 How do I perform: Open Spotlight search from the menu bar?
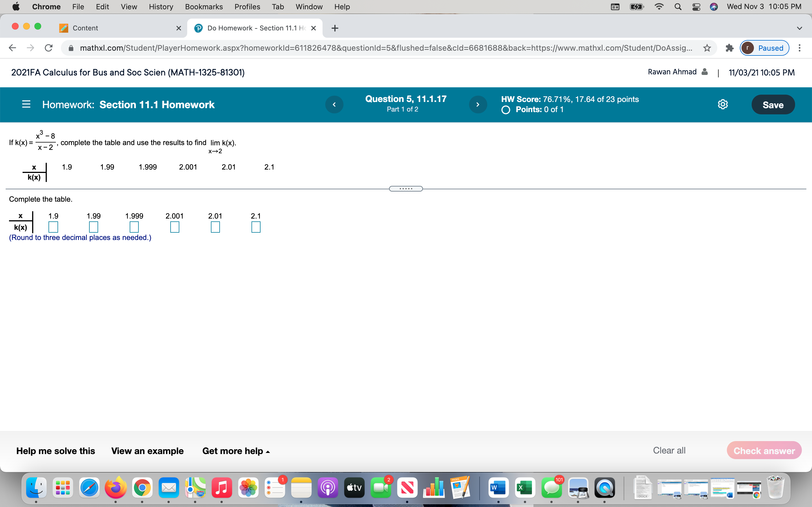(x=678, y=6)
